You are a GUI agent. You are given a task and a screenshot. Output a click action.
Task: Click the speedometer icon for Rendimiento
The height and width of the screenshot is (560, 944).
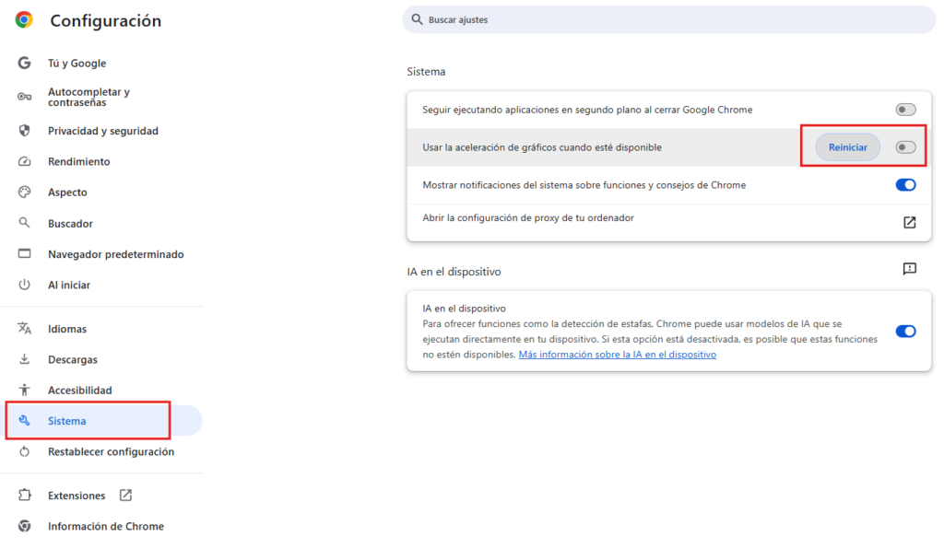tap(24, 161)
